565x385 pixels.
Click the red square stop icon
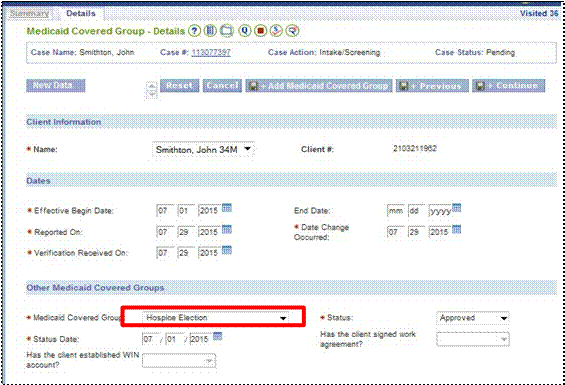coord(261,31)
